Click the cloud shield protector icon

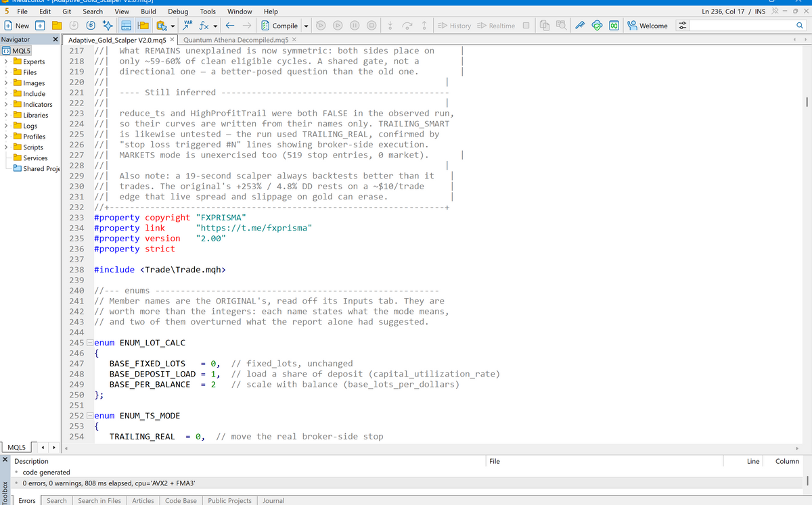pos(597,26)
